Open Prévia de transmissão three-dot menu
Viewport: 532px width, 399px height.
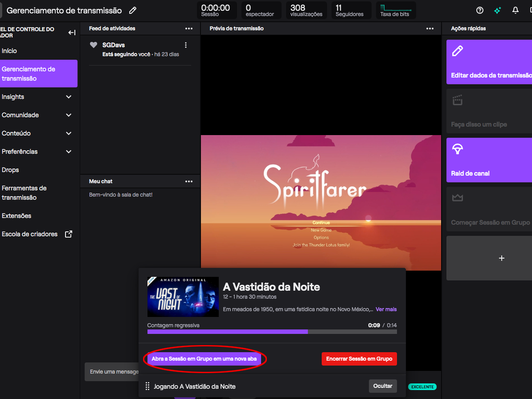tap(430, 29)
